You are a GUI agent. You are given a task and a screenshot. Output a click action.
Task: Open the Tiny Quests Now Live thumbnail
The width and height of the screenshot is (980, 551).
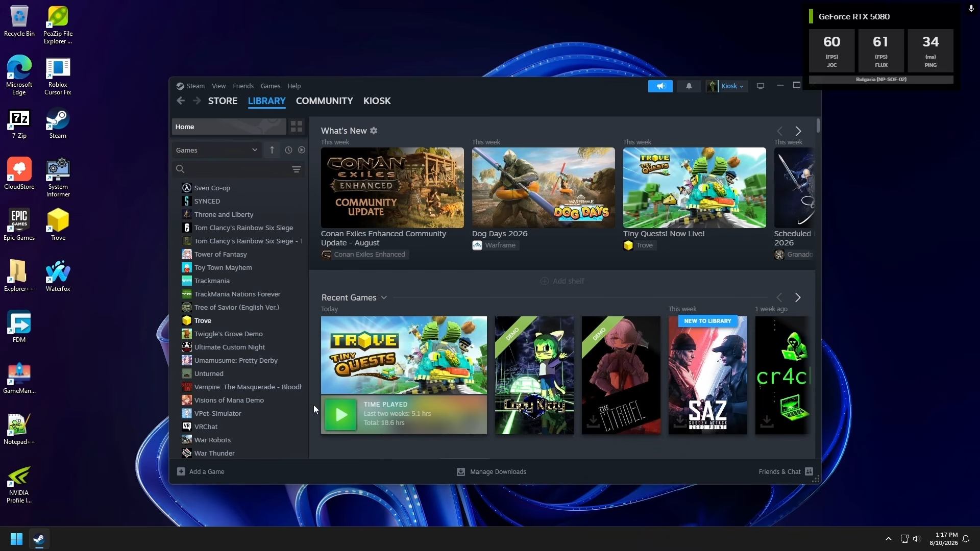coord(695,188)
